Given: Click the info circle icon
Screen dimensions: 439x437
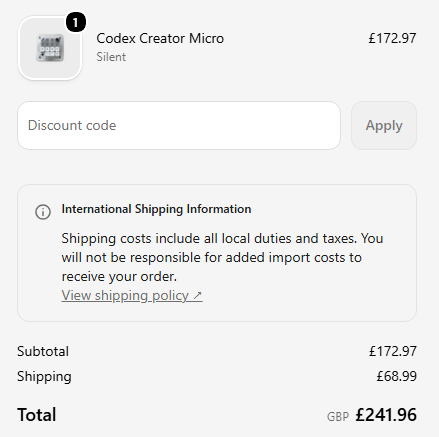Looking at the screenshot, I should 43,212.
